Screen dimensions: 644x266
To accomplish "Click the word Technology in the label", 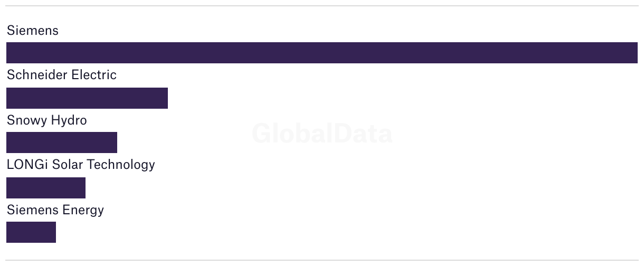I will click(121, 165).
